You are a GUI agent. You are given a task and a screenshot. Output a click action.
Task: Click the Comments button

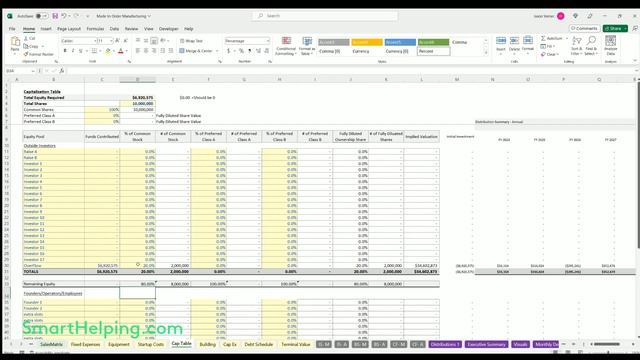pyautogui.click(x=584, y=29)
